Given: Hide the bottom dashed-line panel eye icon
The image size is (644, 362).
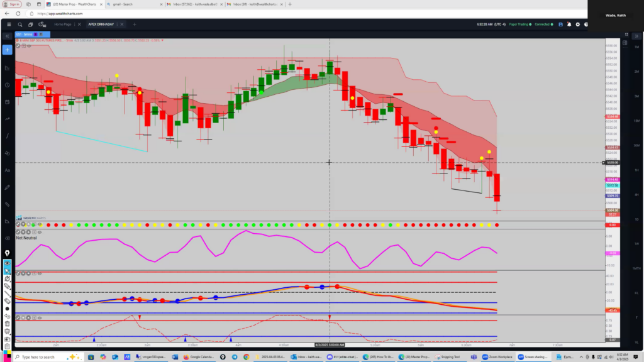Looking at the screenshot, I should tap(40, 317).
